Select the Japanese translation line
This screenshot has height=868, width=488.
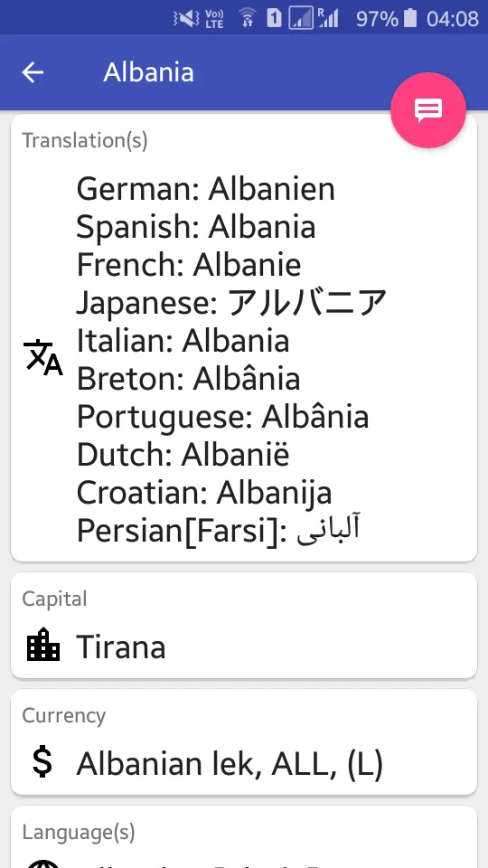tap(231, 302)
